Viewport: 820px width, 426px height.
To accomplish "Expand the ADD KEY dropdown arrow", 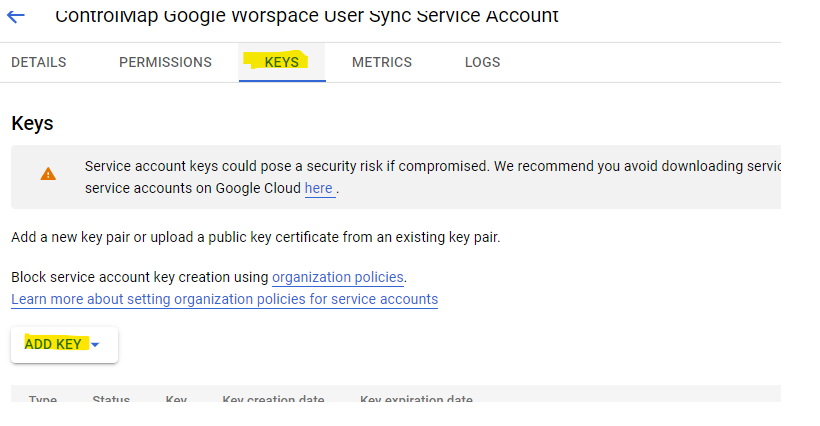I will (x=95, y=345).
